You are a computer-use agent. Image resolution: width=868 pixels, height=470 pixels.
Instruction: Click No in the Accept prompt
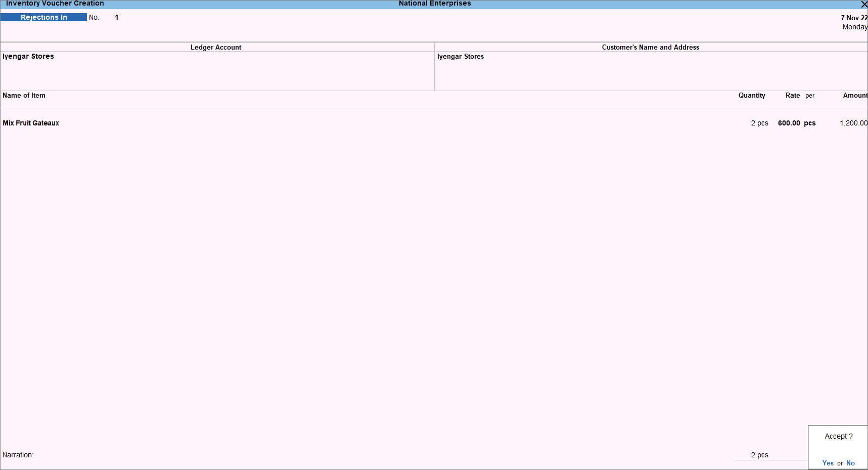pyautogui.click(x=850, y=463)
